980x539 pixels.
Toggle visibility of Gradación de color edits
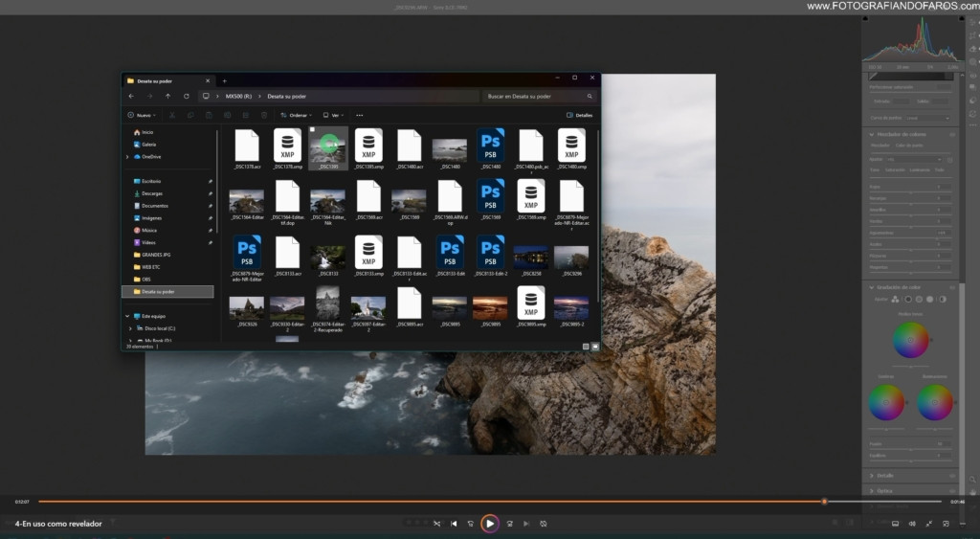[x=952, y=287]
